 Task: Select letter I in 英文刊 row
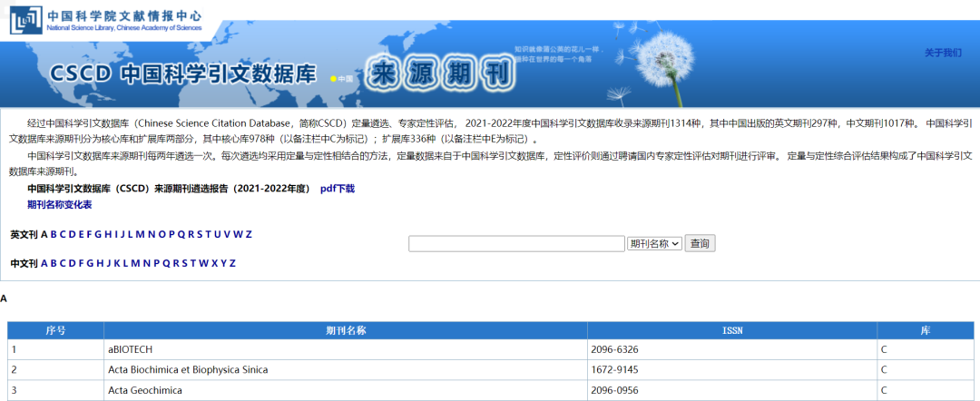pos(116,234)
